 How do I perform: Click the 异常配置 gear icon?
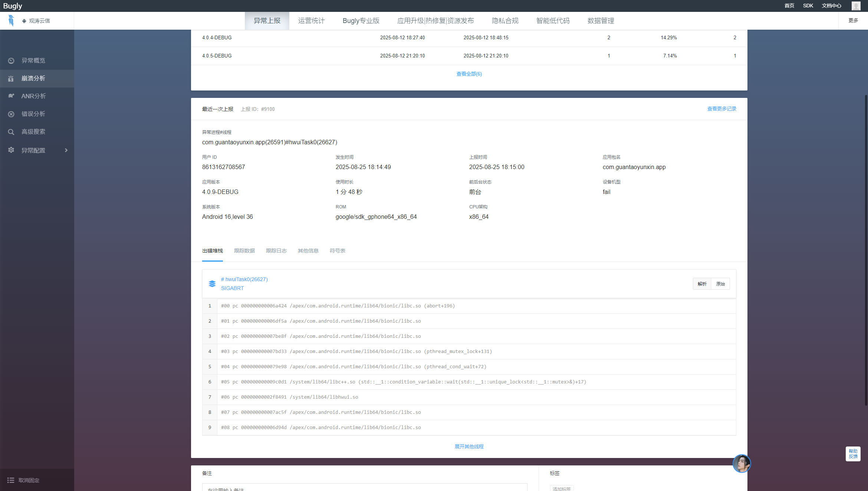coord(11,150)
